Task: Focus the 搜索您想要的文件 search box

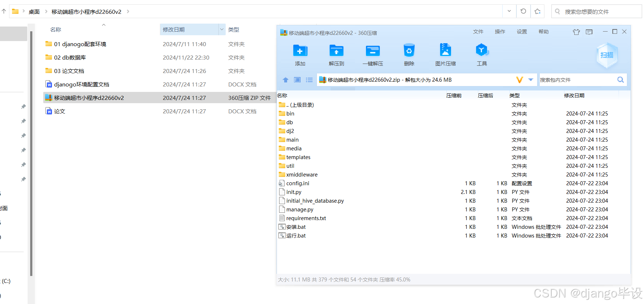Action: tap(597, 11)
